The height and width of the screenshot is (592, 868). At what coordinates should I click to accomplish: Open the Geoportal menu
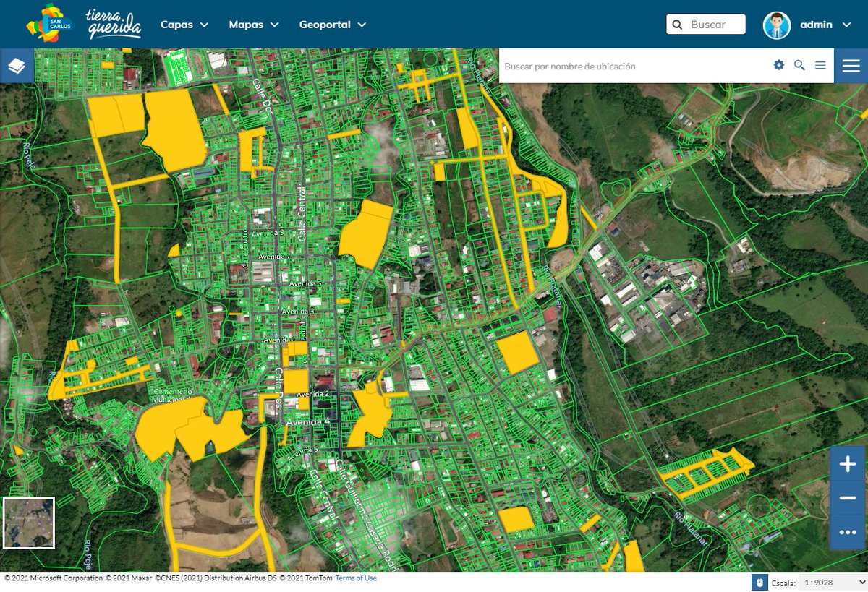tap(333, 25)
